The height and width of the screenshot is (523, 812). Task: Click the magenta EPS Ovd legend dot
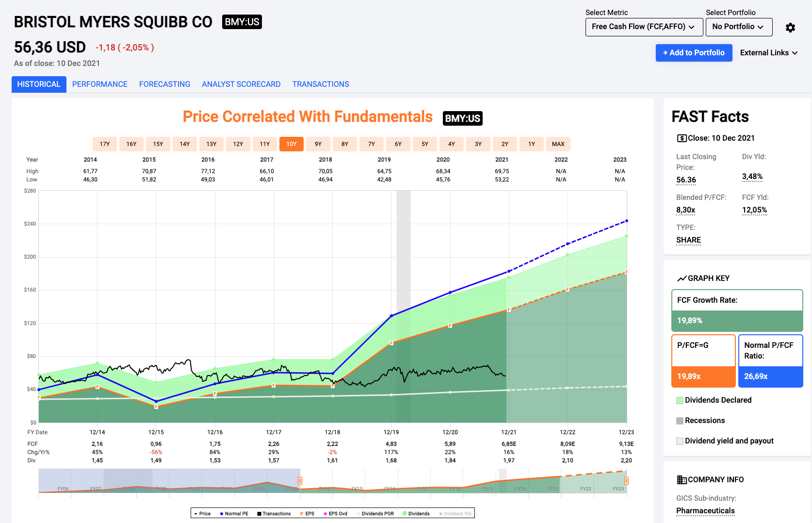[x=325, y=514]
